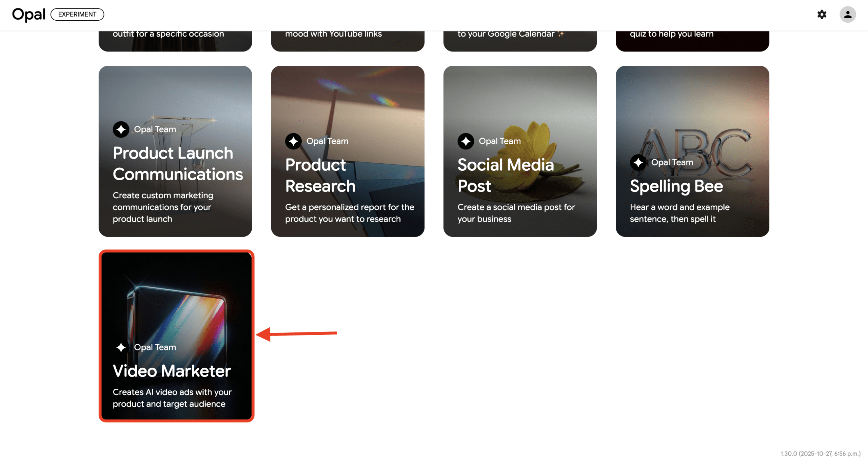This screenshot has width=868, height=469.
Task: Open the Video Marketer card
Action: point(176,336)
